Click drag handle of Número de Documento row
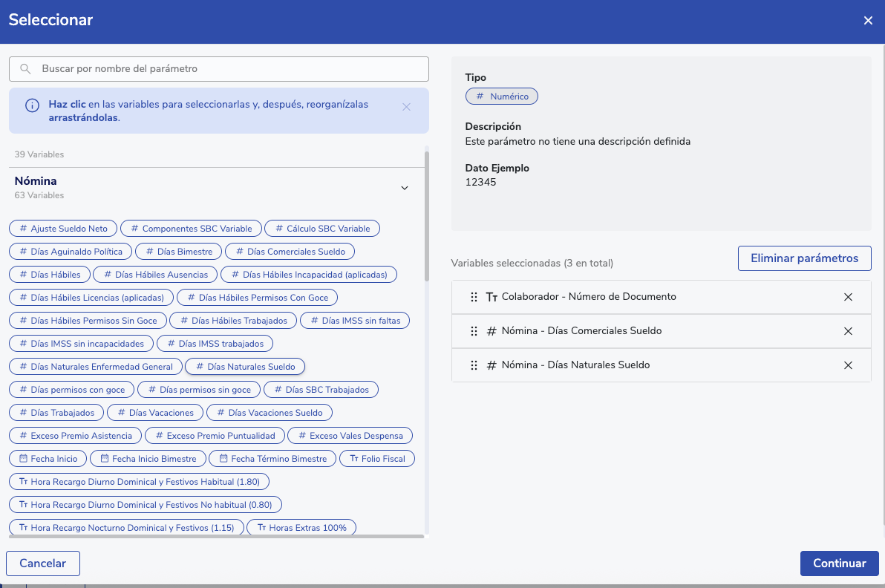 tap(474, 297)
